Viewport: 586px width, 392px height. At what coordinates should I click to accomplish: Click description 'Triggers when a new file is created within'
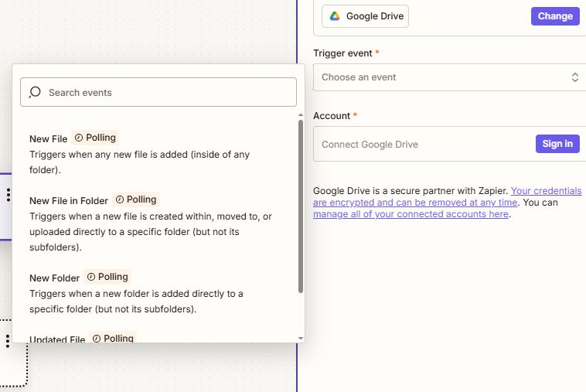[x=151, y=232]
